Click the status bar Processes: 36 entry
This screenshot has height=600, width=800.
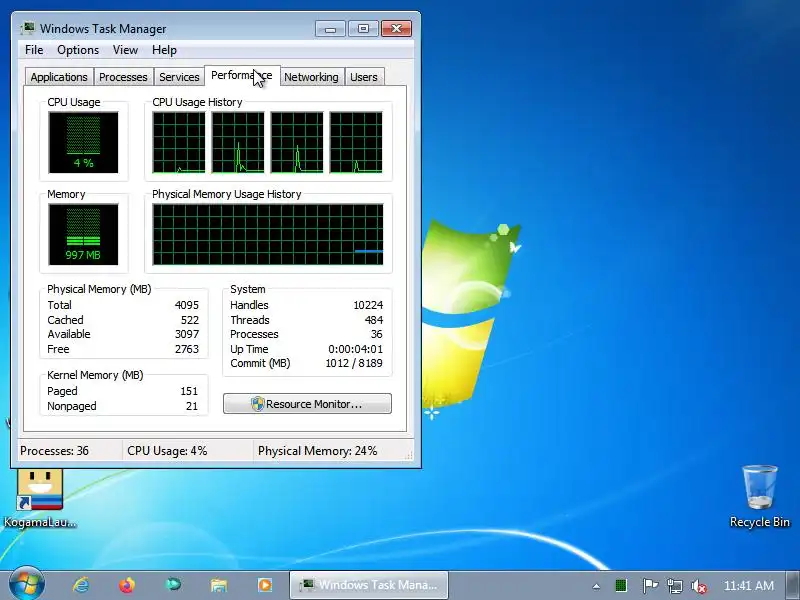[x=55, y=451]
